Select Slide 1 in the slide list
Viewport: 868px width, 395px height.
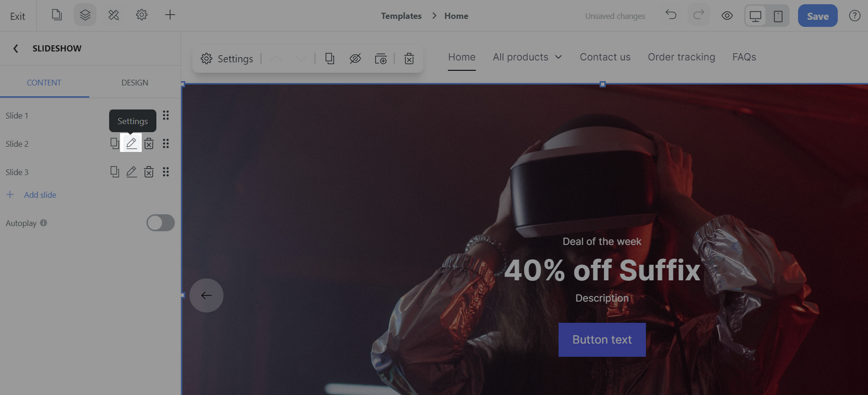click(17, 115)
